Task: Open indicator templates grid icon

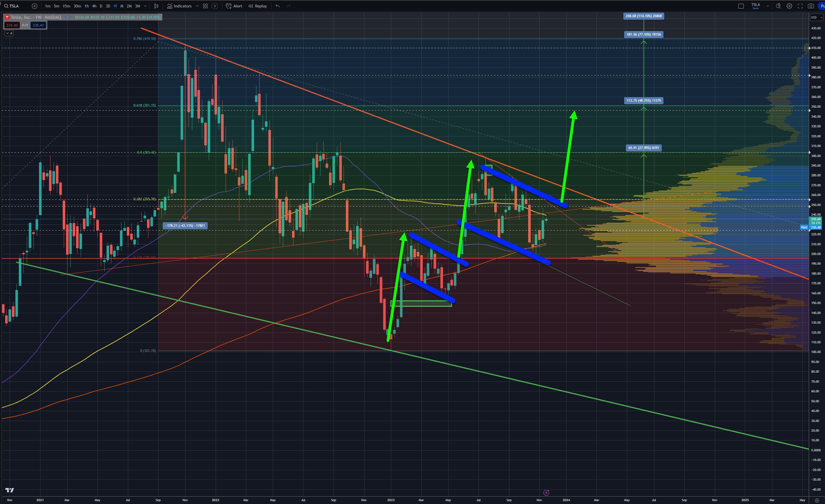Action: tap(205, 6)
